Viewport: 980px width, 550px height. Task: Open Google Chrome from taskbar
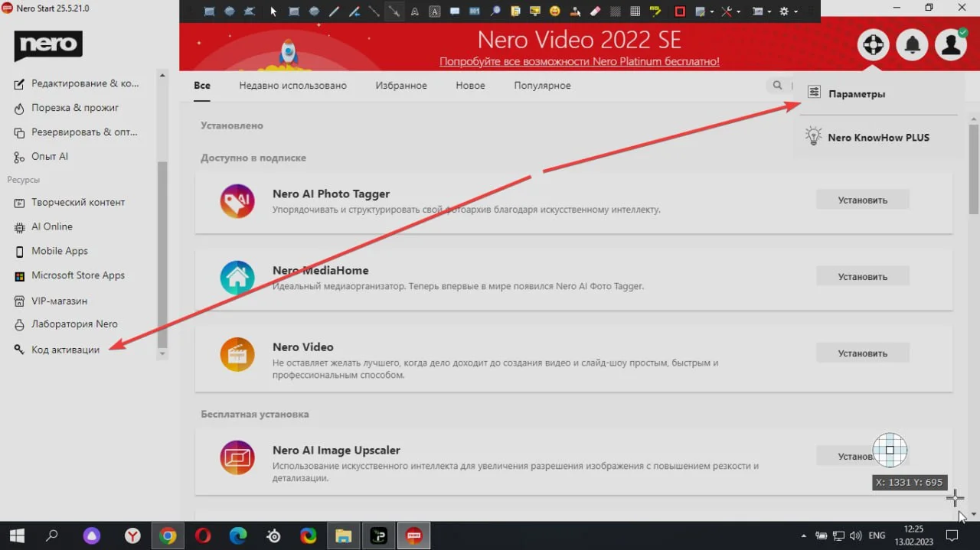point(168,535)
